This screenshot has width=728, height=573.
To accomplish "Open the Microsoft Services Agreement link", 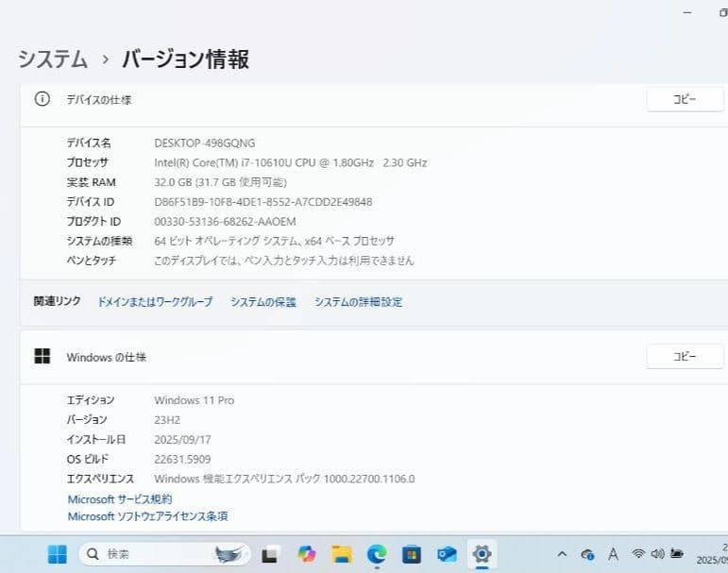I will coord(120,498).
